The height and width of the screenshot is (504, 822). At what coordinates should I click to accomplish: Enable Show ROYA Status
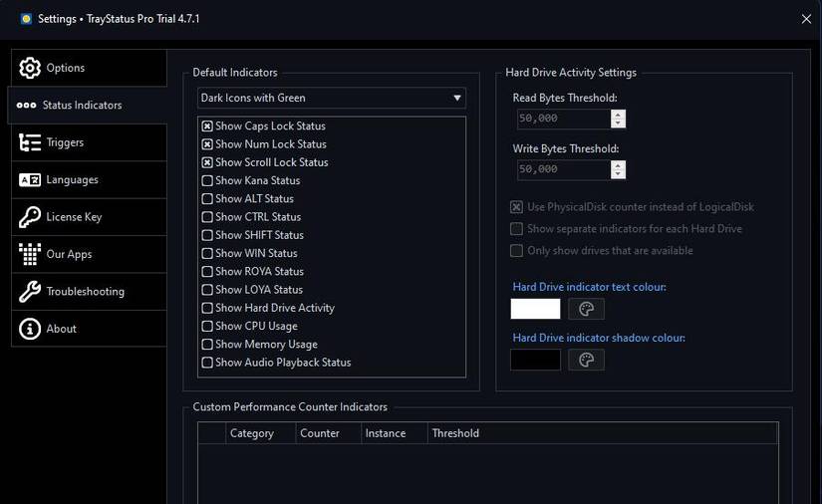[x=207, y=271]
